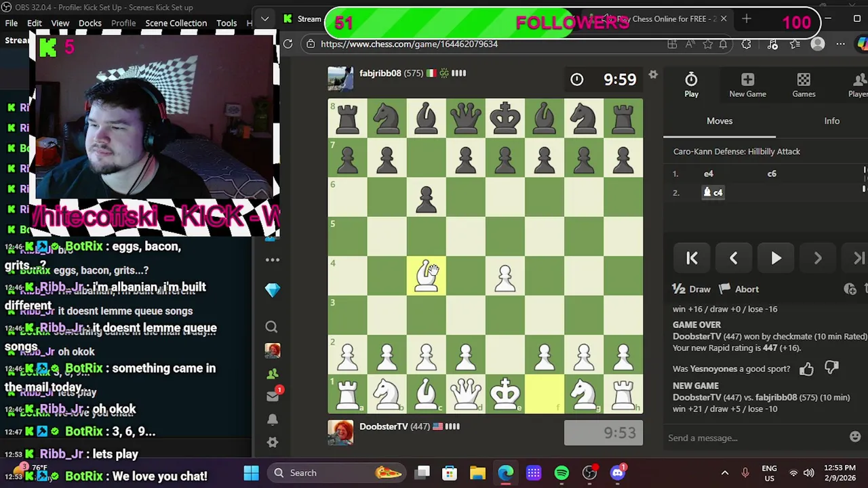
Task: Start a New Game from the panel
Action: pos(747,85)
